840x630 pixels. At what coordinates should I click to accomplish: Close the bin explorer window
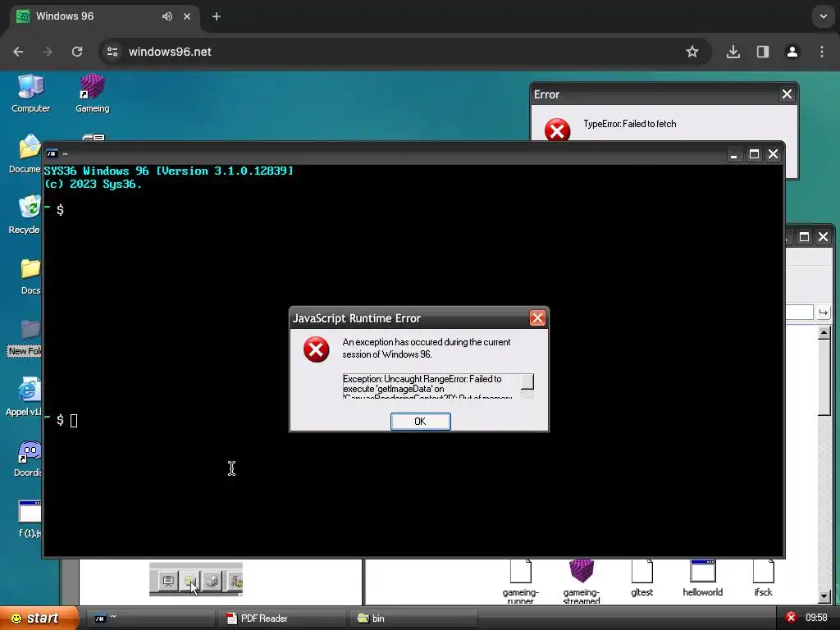pos(823,237)
